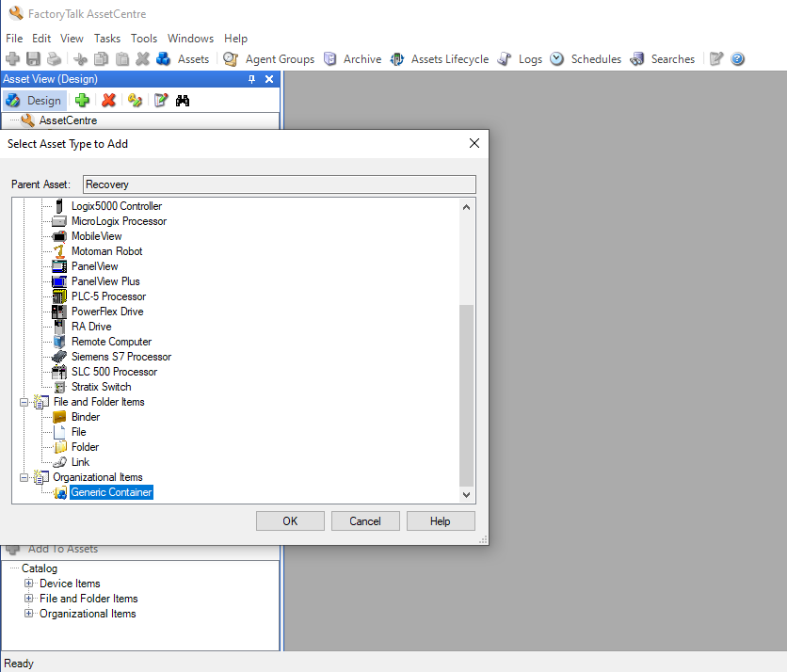Open the View menu
787x672 pixels.
coord(72,39)
